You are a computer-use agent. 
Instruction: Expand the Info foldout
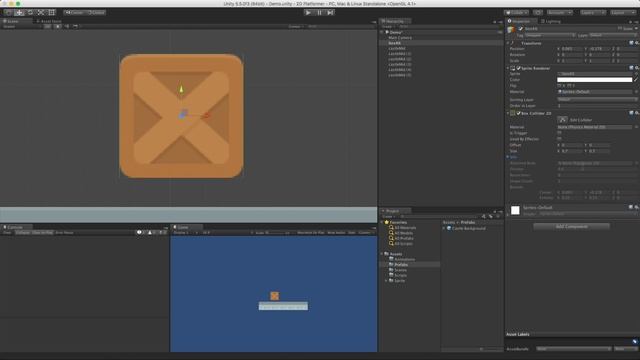[x=508, y=157]
